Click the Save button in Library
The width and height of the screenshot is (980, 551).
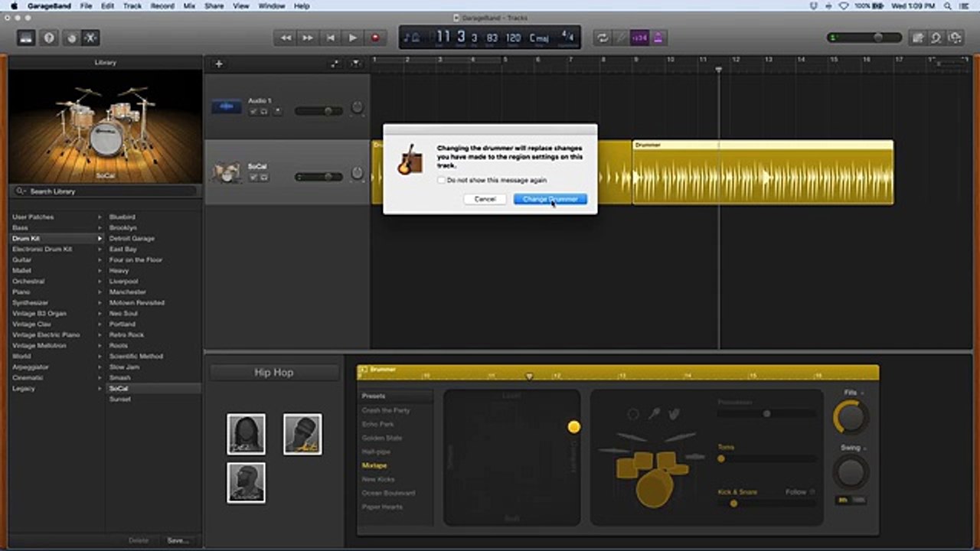point(178,540)
